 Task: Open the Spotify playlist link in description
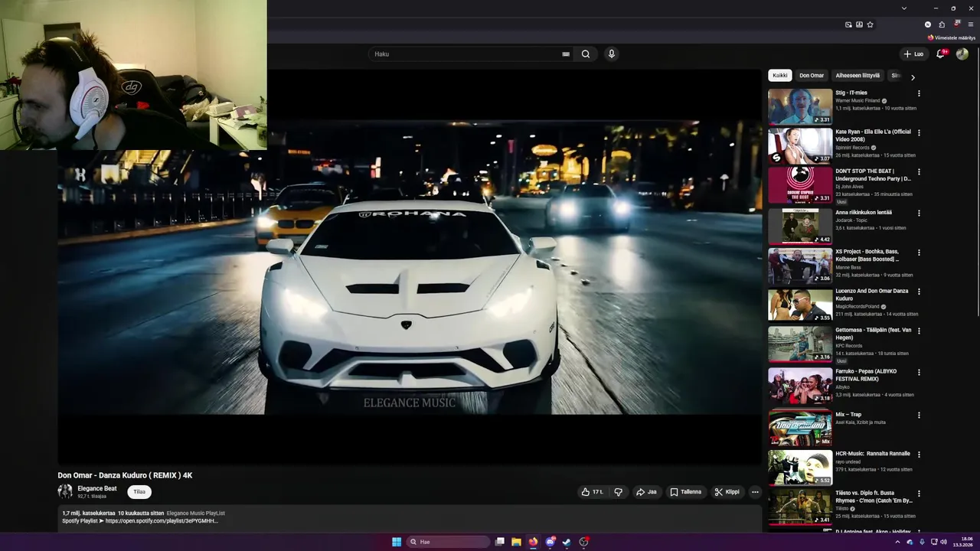tap(162, 521)
